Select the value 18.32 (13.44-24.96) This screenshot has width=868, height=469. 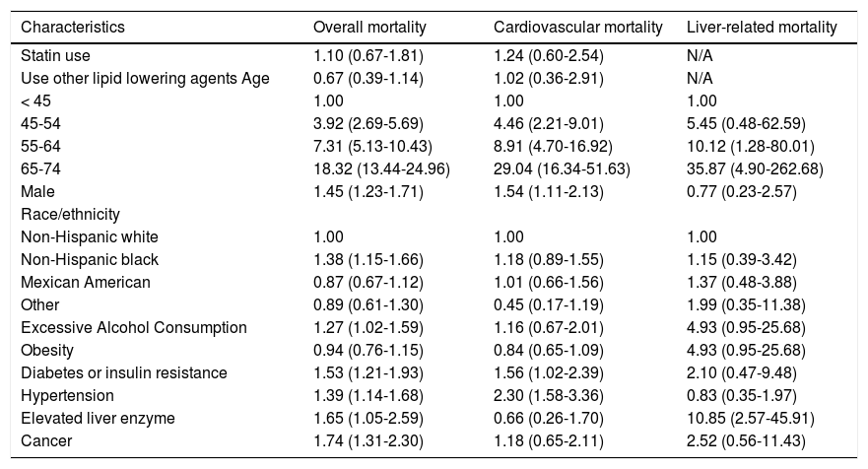click(381, 168)
